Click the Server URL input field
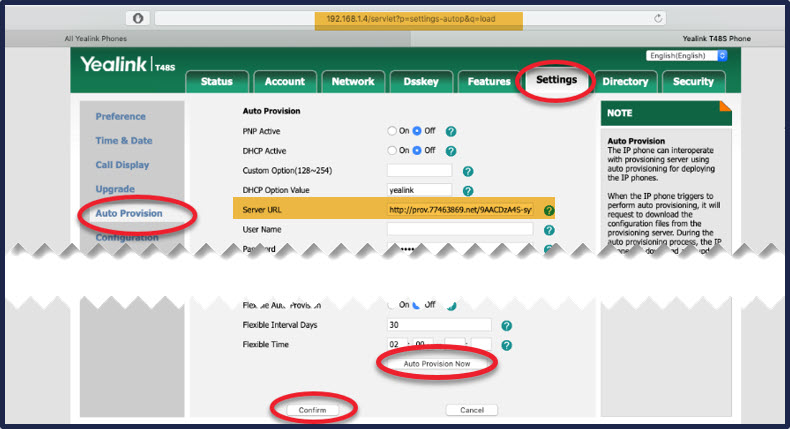 (x=460, y=210)
